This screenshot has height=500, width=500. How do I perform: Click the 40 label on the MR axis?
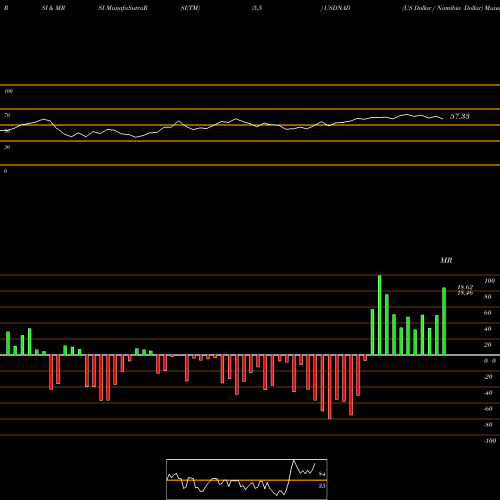point(488,329)
